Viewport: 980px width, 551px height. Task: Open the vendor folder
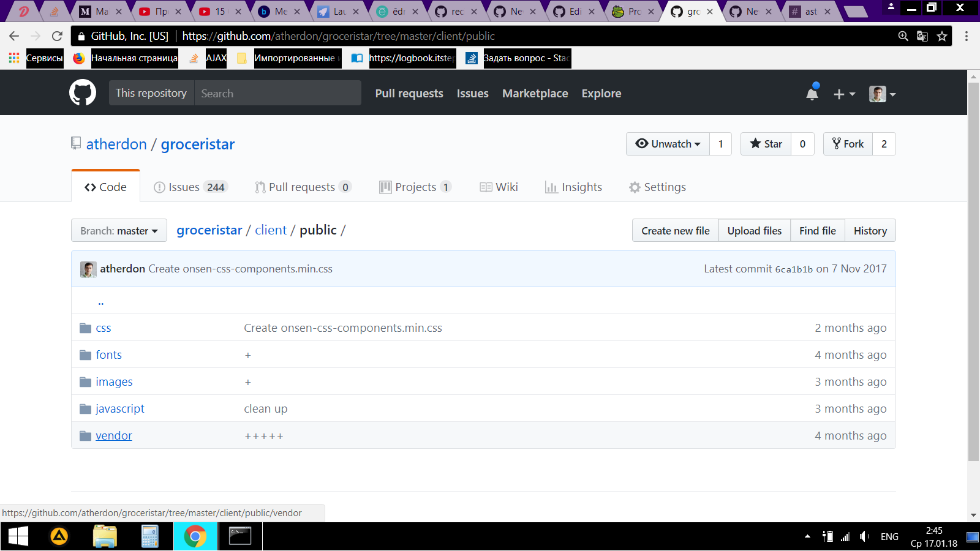114,436
